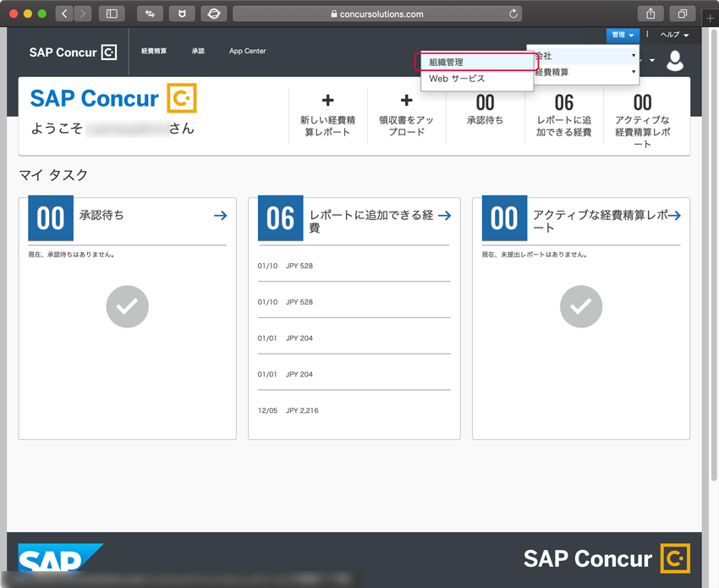Click the shield extension icon in toolbar
The height and width of the screenshot is (588, 719).
tap(182, 14)
